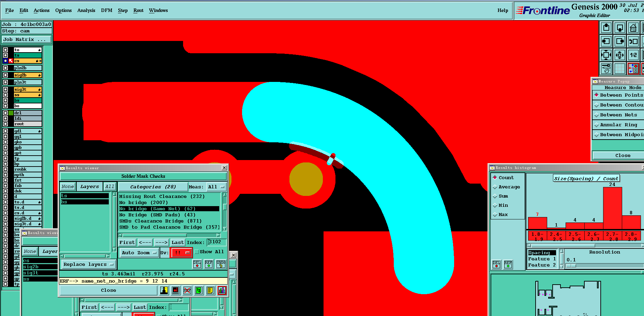Click Close in Solder Mask Checks viewer
Image resolution: width=644 pixels, height=316 pixels.
click(x=108, y=290)
